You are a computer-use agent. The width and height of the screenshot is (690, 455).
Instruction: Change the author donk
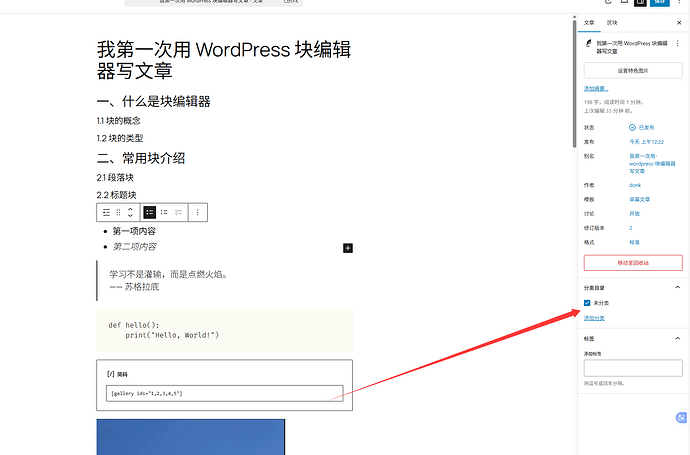(635, 185)
